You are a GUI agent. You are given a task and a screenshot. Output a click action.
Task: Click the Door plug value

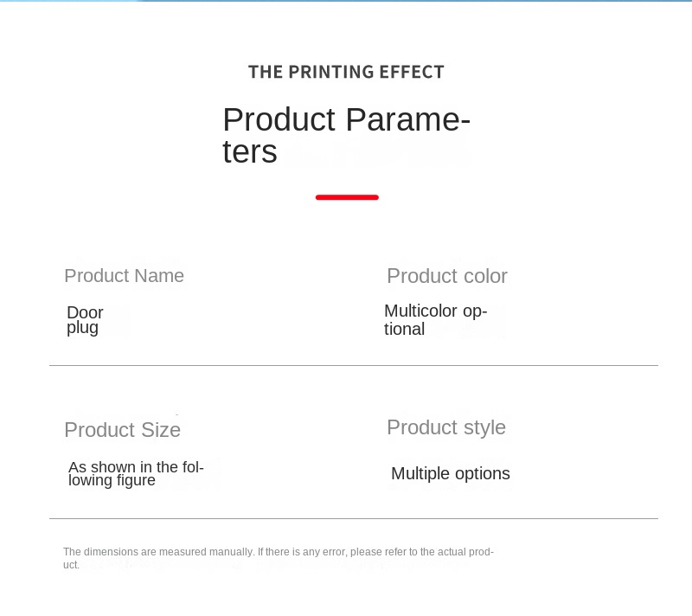click(85, 320)
